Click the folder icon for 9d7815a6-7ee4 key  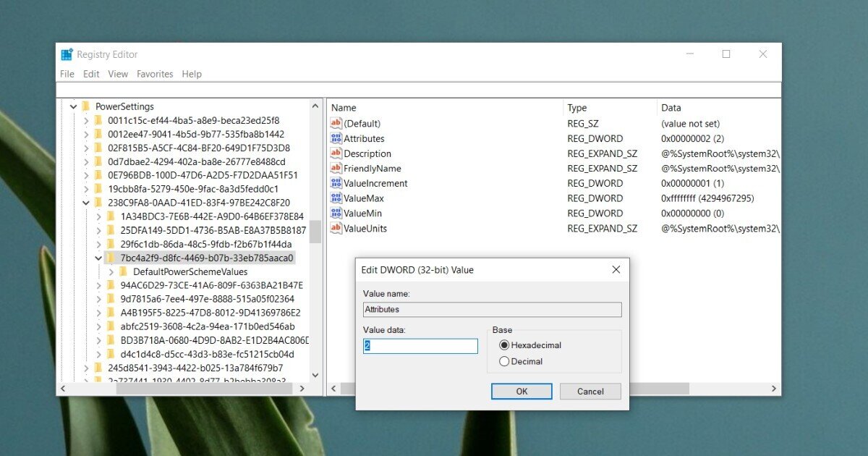click(x=111, y=299)
